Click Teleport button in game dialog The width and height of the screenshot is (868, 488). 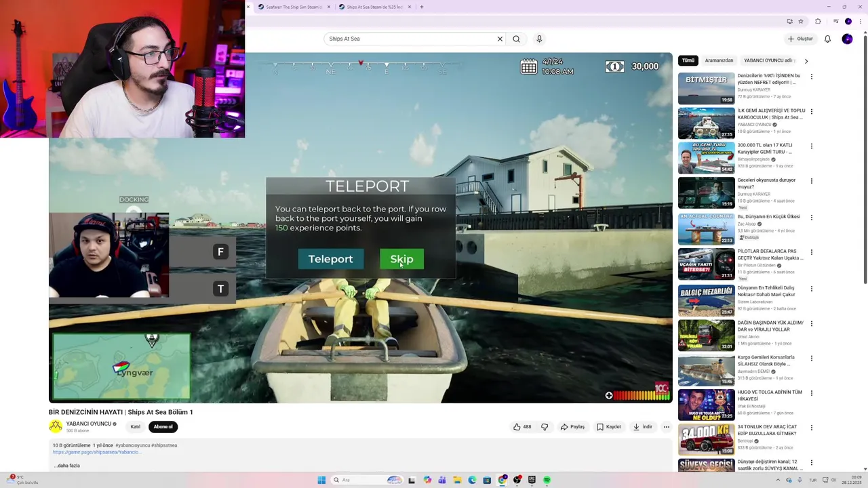click(x=331, y=259)
